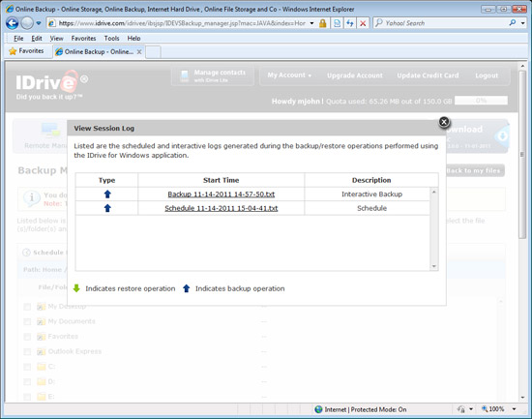Click the search magnifier button

point(513,23)
